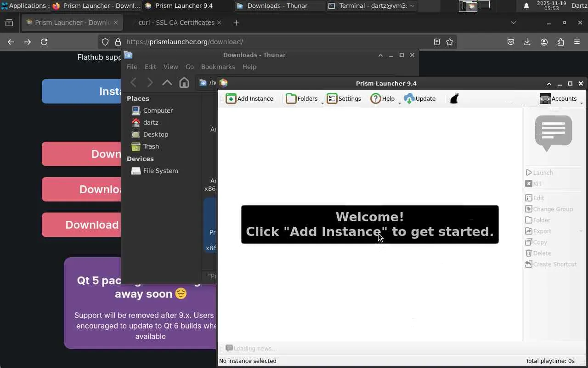Expand the Folders dropdown in Prism Launcher
The width and height of the screenshot is (588, 368).
pos(322,103)
